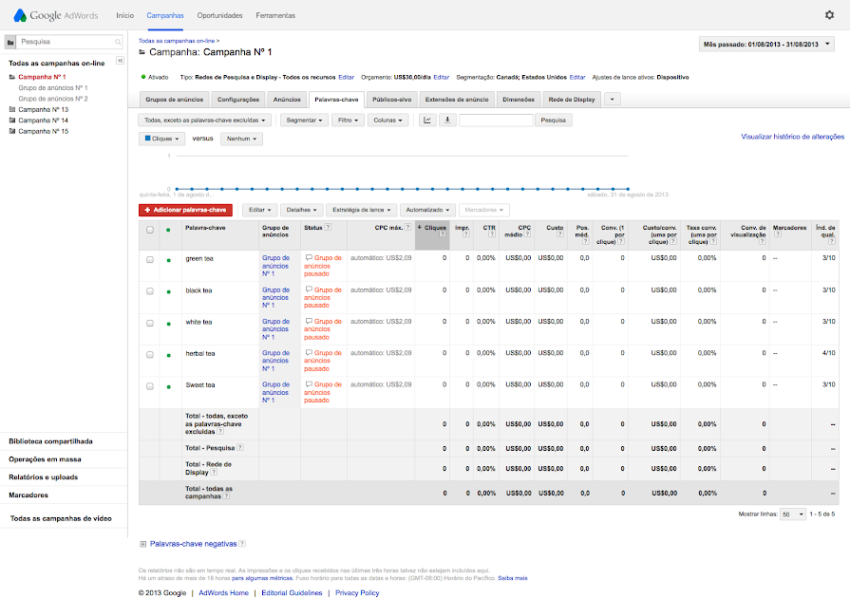Open the Colunas dropdown
850x616 pixels.
click(388, 121)
